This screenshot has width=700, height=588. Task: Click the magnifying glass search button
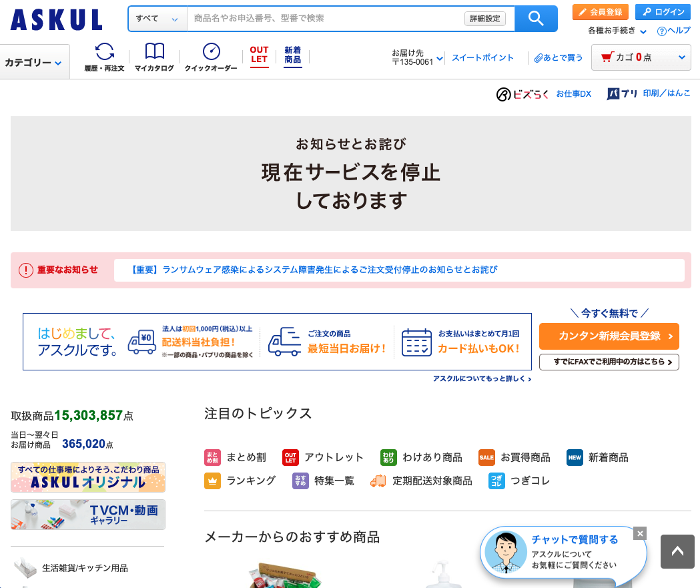536,19
